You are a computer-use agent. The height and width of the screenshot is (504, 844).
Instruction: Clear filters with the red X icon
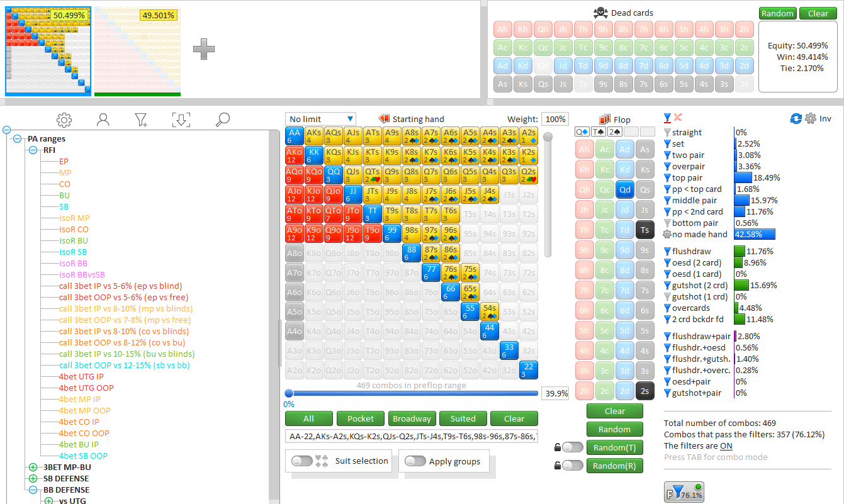(x=678, y=118)
